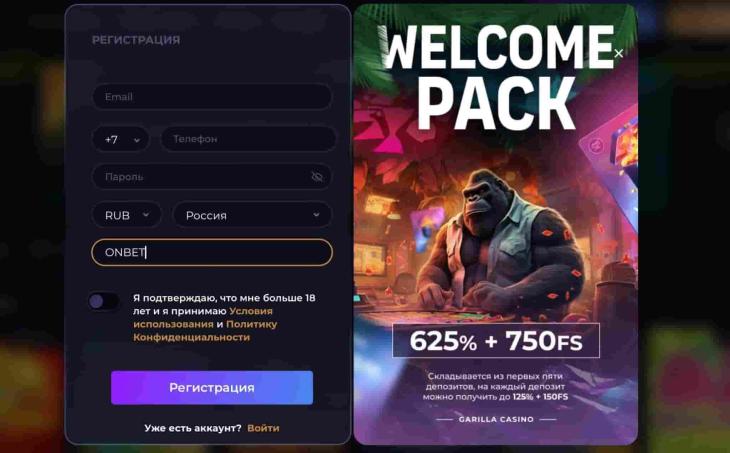Select the Пароль password field
The height and width of the screenshot is (453, 730).
[212, 176]
